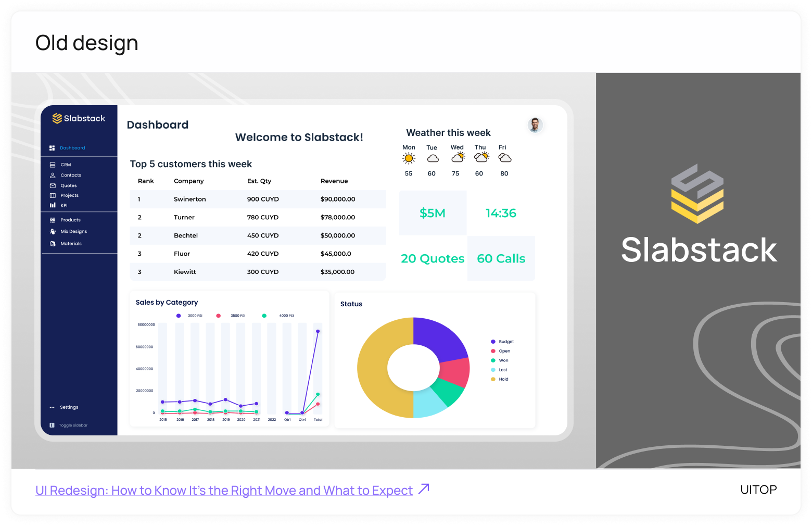The height and width of the screenshot is (526, 812).
Task: Click the Projects columns icon
Action: tap(53, 195)
